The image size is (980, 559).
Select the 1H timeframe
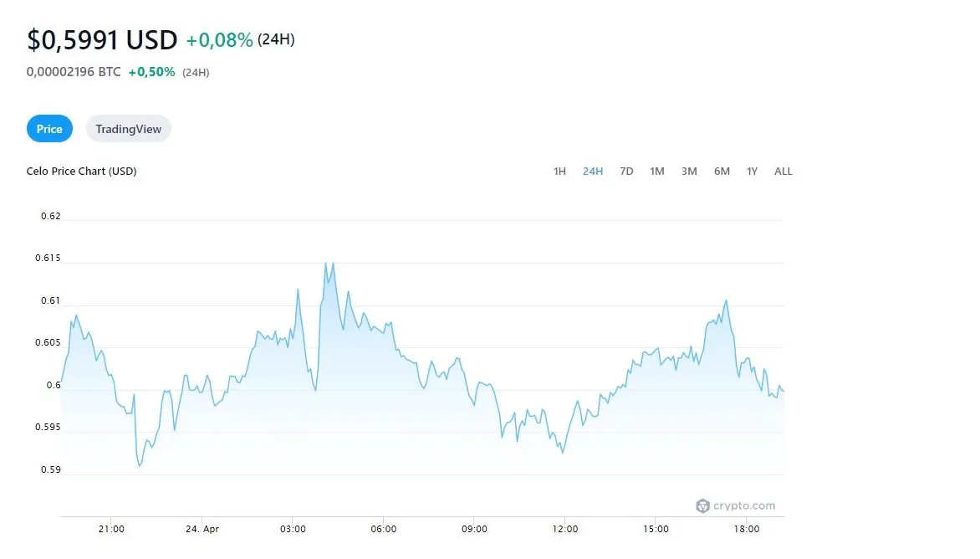click(x=559, y=171)
